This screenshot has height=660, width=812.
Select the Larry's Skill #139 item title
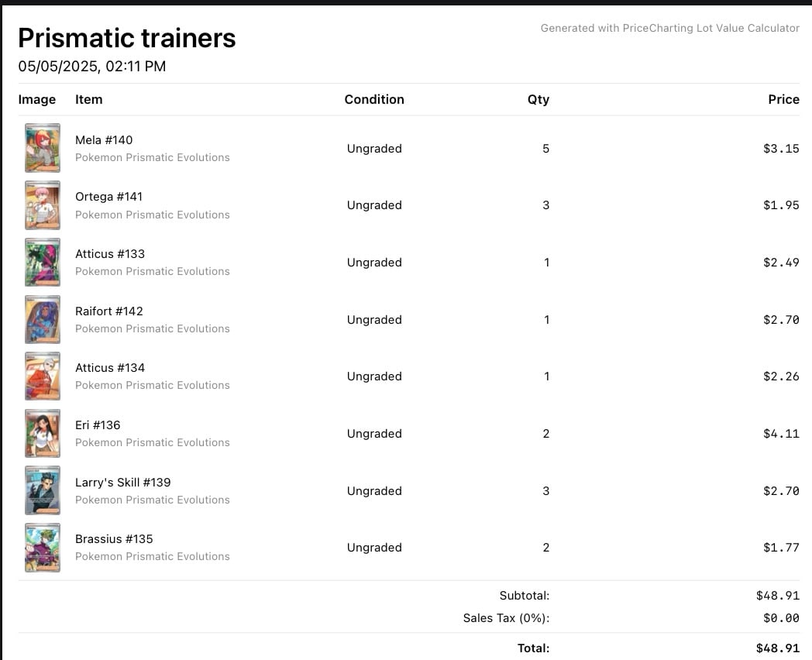[122, 483]
